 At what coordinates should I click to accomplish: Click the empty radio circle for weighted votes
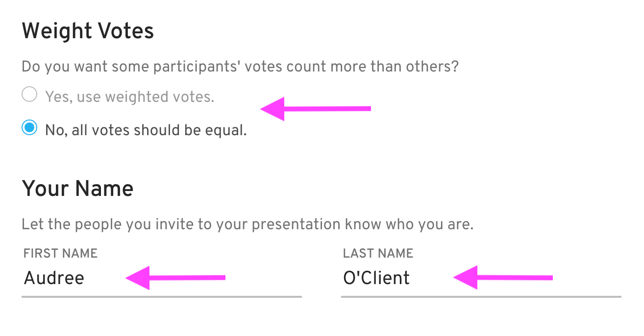click(29, 94)
